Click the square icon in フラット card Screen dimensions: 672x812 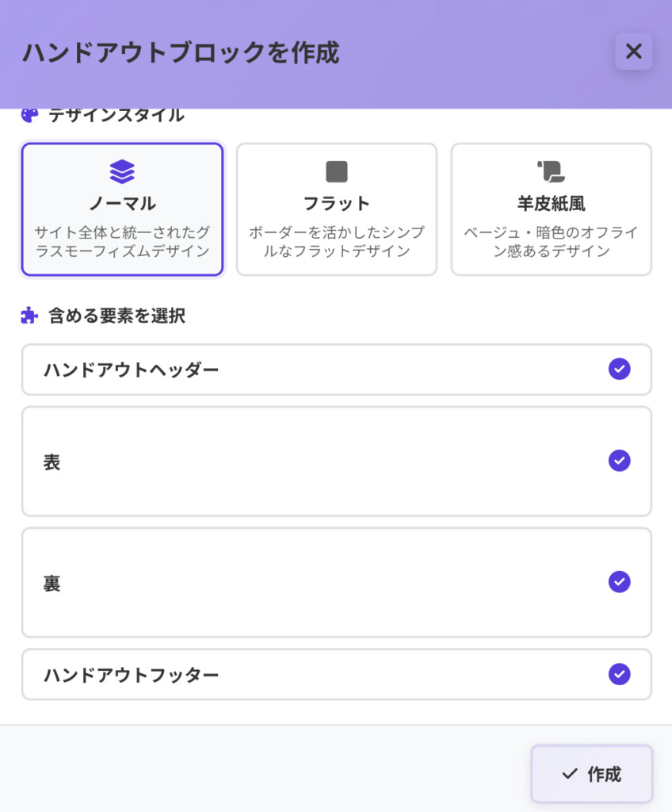337,171
